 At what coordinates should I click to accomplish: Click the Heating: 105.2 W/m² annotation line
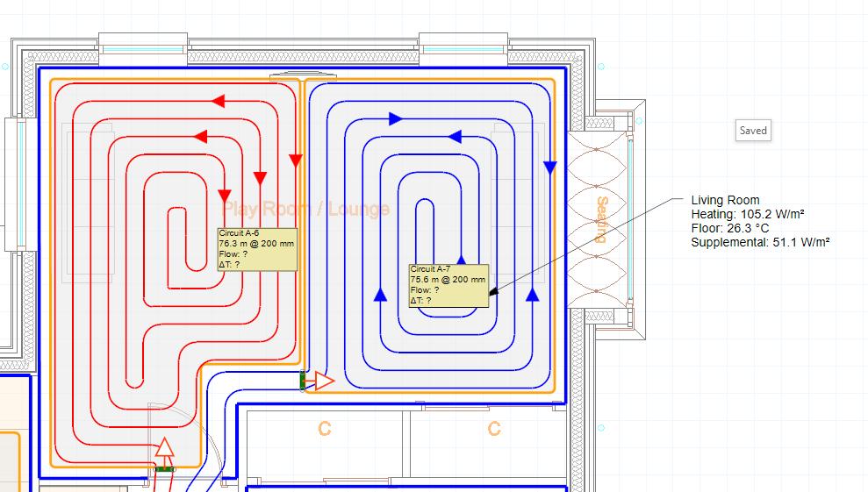747,214
